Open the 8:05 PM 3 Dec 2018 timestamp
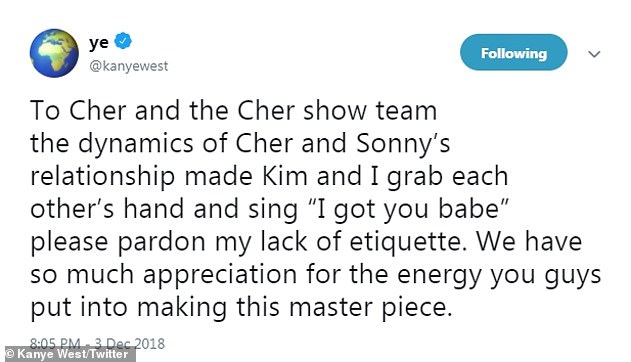The width and height of the screenshot is (631, 362). pyautogui.click(x=97, y=343)
